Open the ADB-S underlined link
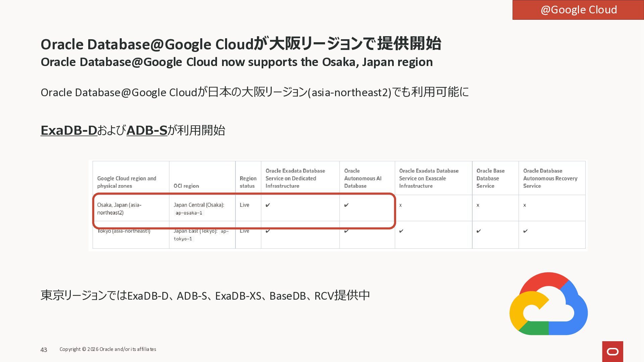The width and height of the screenshot is (644, 362). click(x=147, y=130)
